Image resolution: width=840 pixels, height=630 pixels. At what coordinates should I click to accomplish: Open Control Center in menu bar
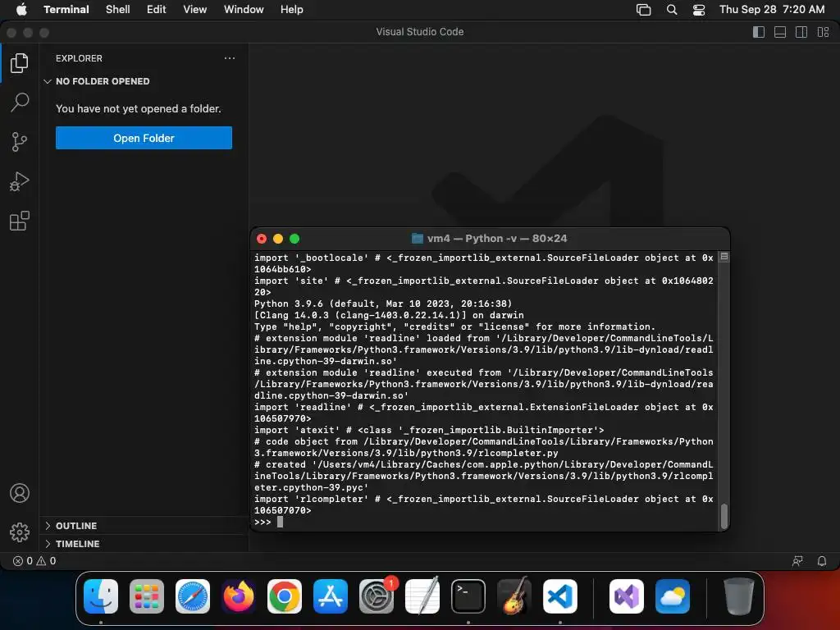[699, 10]
